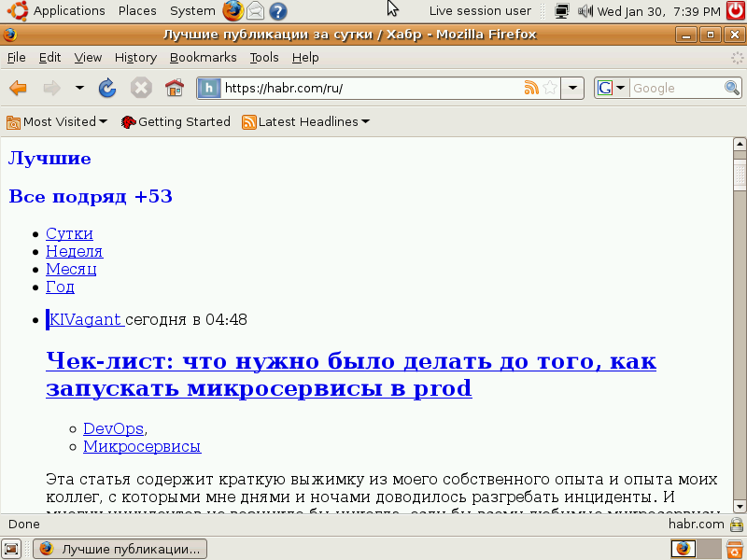This screenshot has height=560, width=747.
Task: Open the volume speaker control
Action: point(585,11)
